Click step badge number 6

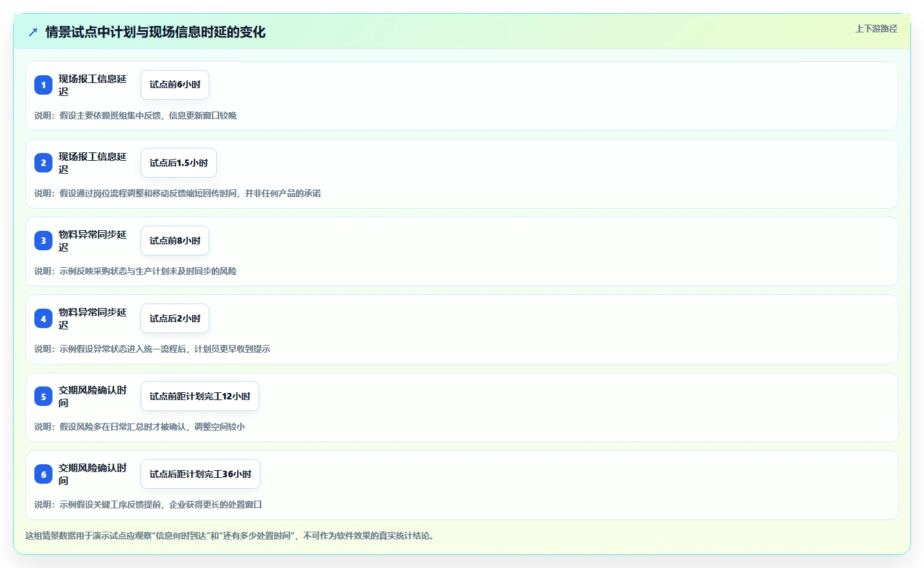coord(43,474)
